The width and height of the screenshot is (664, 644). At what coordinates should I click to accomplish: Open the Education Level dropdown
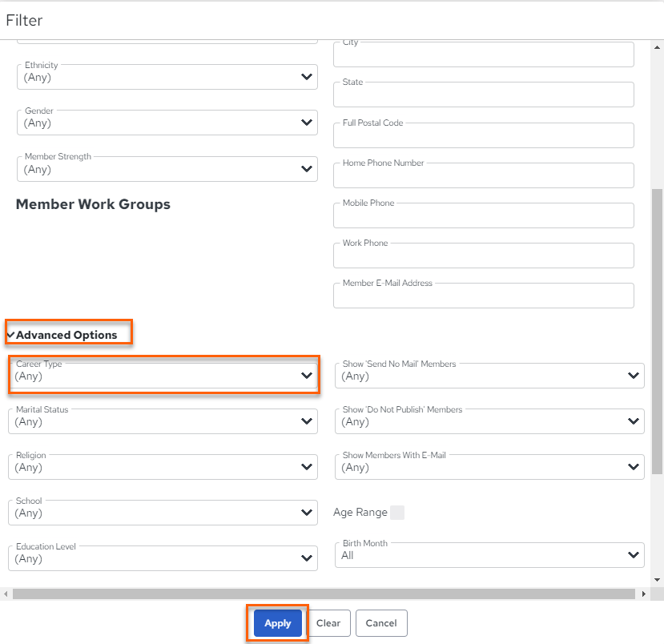click(163, 558)
